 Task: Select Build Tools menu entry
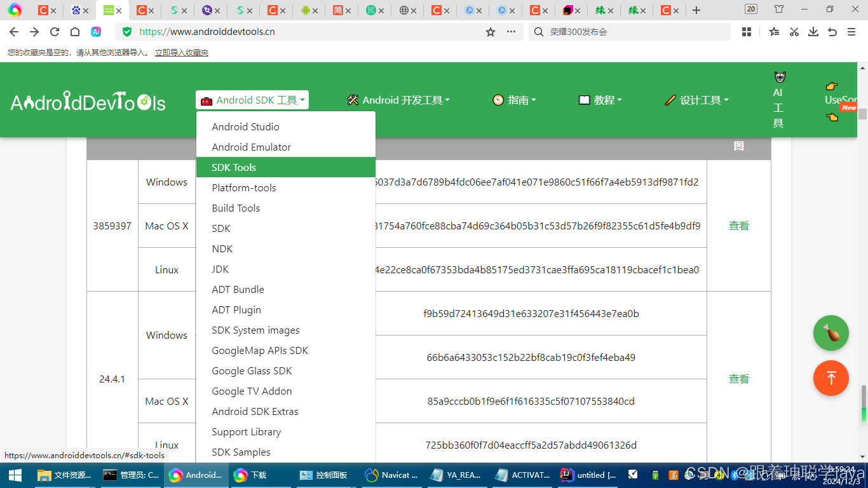[286, 208]
